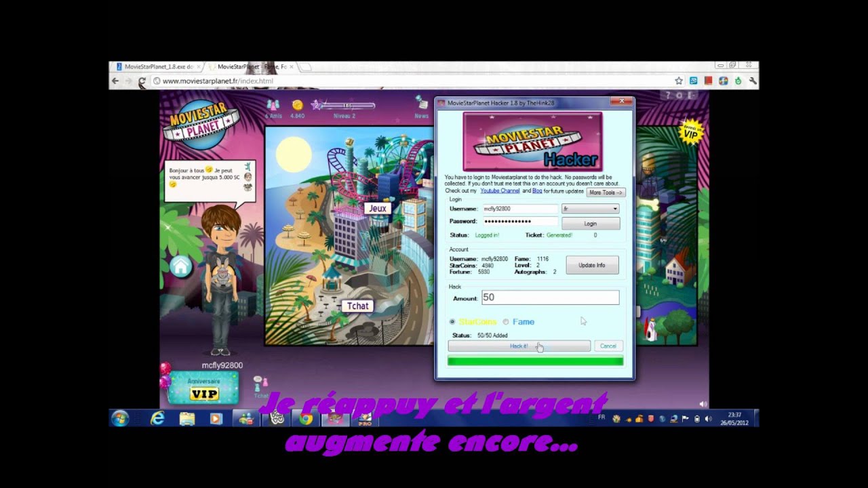Click the green hack progress bar
The height and width of the screenshot is (488, 868).
pos(535,361)
